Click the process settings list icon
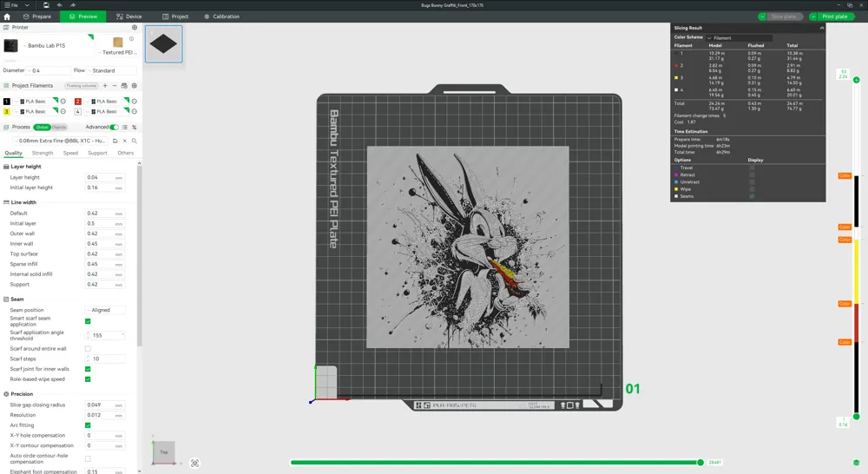 (x=124, y=128)
